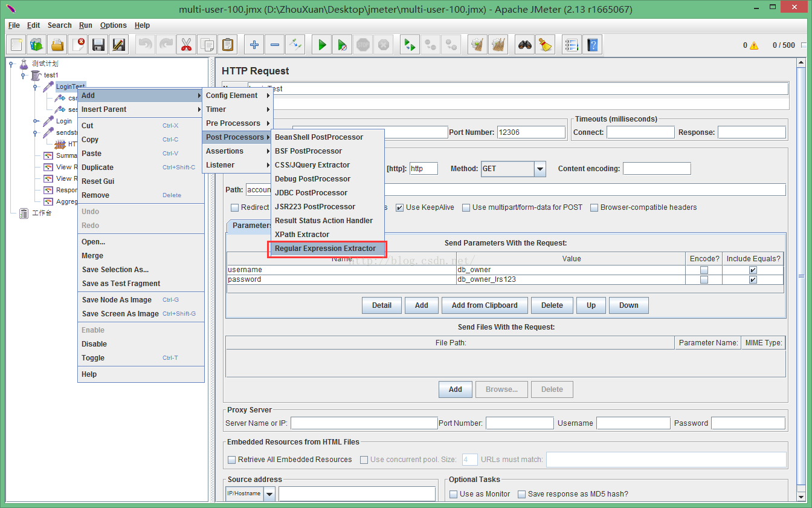Click Start no pauses icon
The width and height of the screenshot is (812, 508).
coord(343,45)
